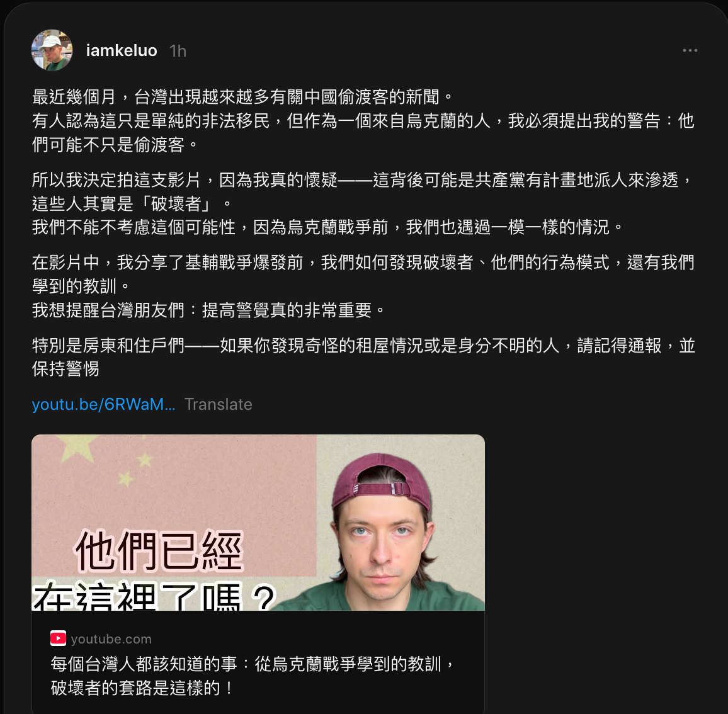Click the paragraph starting 最近幾個月

pos(363,121)
